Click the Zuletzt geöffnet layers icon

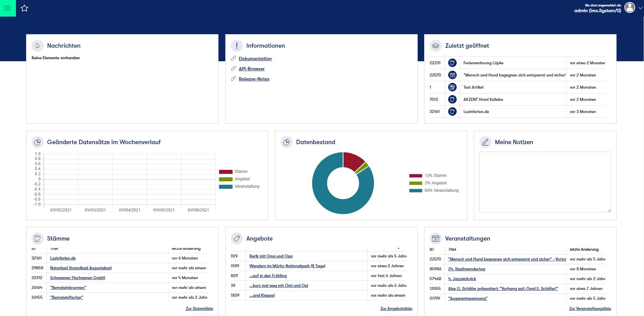pyautogui.click(x=436, y=46)
